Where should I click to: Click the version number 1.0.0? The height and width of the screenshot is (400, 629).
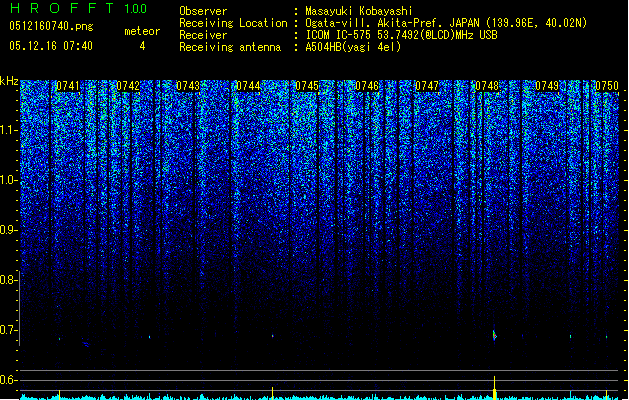(x=136, y=8)
